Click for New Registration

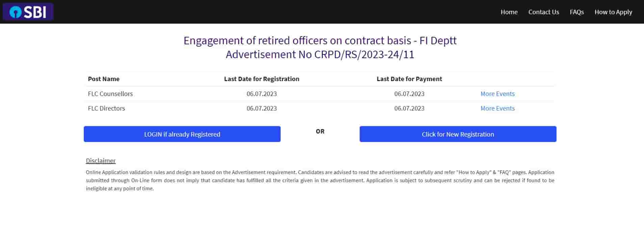click(458, 134)
